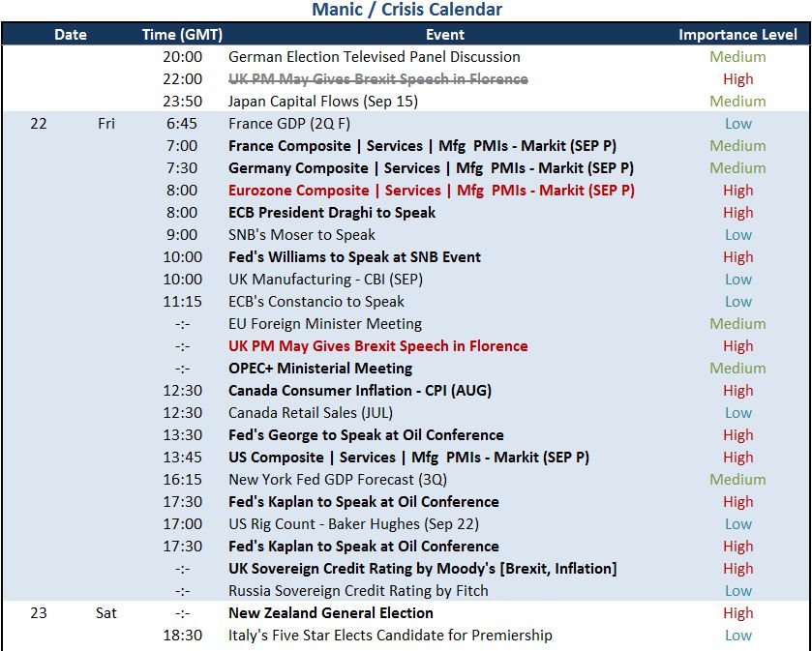The height and width of the screenshot is (651, 812).
Task: Select the New Zealand General Election event
Action: (x=331, y=613)
